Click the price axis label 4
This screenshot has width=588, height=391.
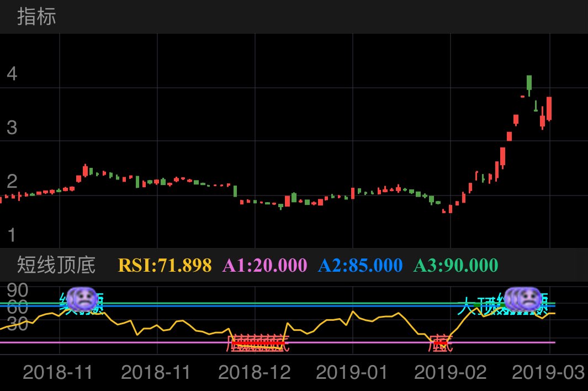point(12,74)
